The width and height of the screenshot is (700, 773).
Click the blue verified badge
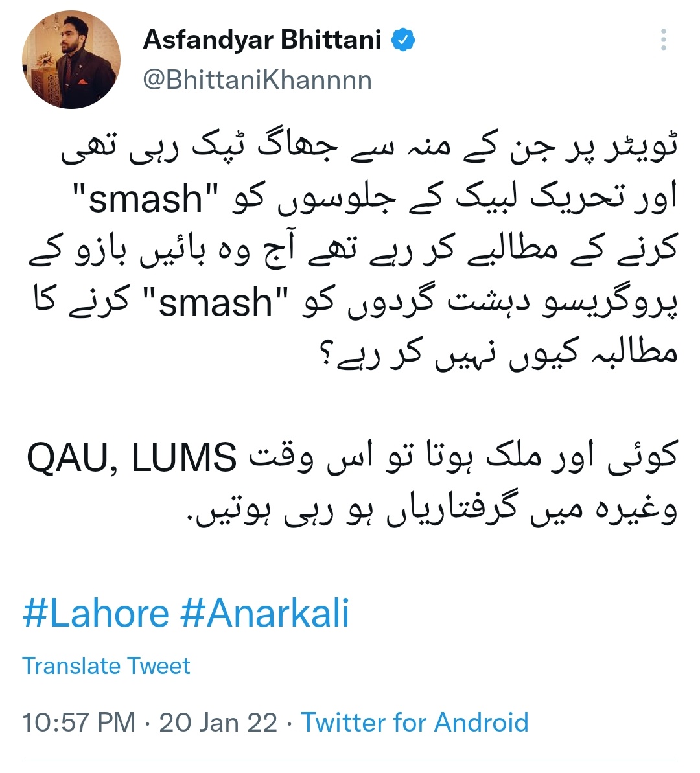403,40
